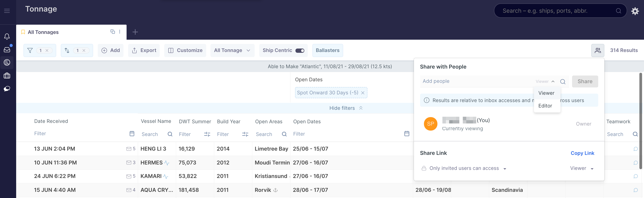Expand the All Tonnage dropdown
This screenshot has width=644, height=198.
232,51
